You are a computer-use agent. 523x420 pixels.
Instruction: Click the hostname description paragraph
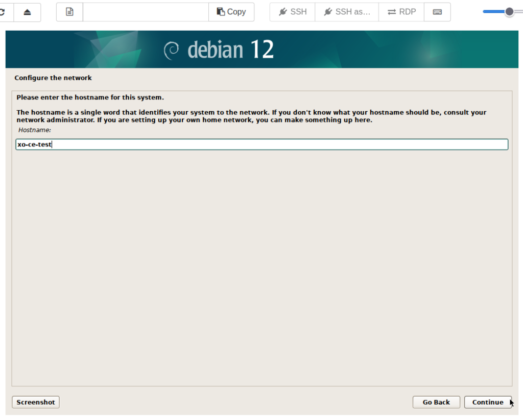tap(251, 116)
